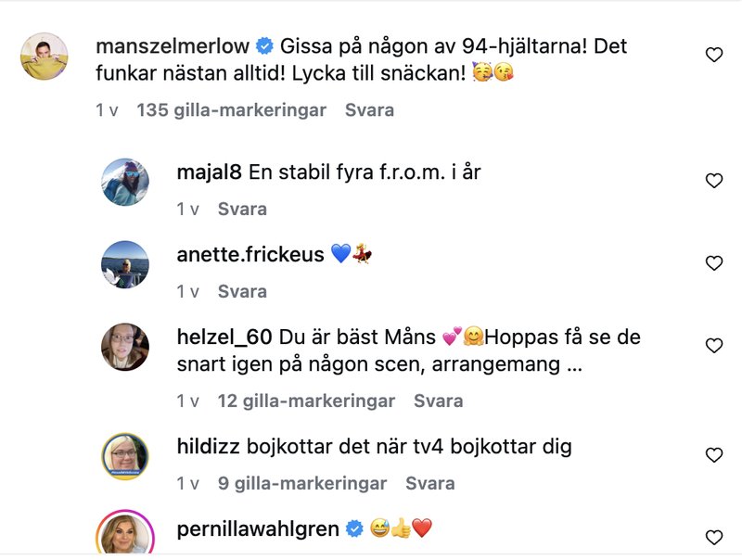Screen dimensions: 742x560
Task: Click the hildizz username link
Action: click(x=209, y=447)
